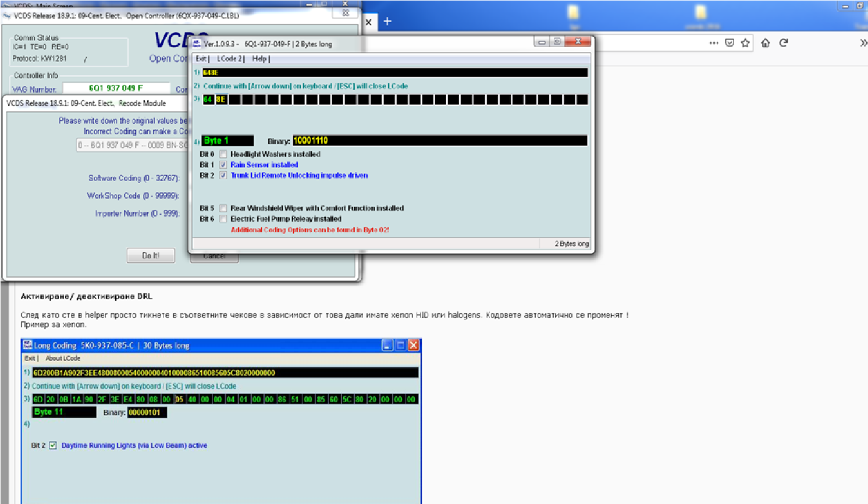Click the 648E coding value field

click(x=394, y=73)
